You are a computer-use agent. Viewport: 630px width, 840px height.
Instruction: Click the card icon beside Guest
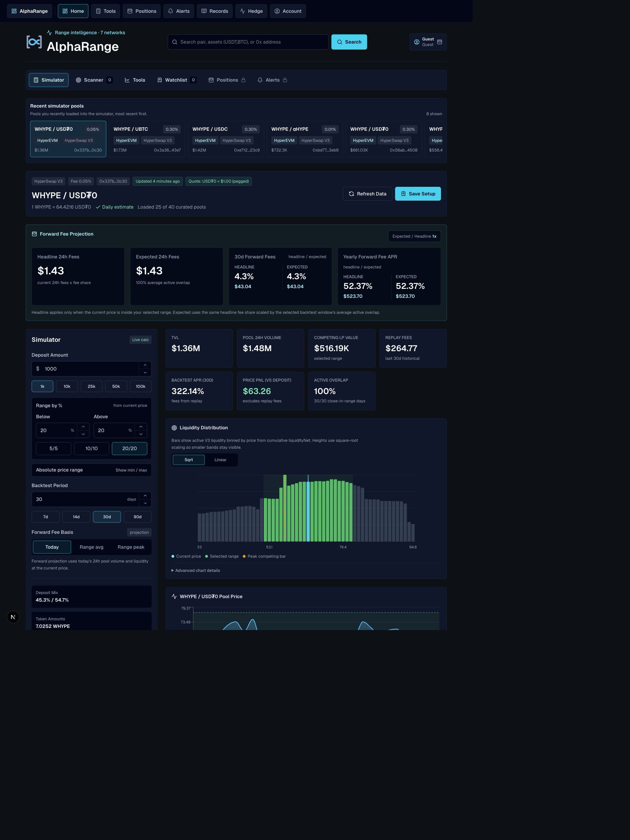tap(440, 42)
